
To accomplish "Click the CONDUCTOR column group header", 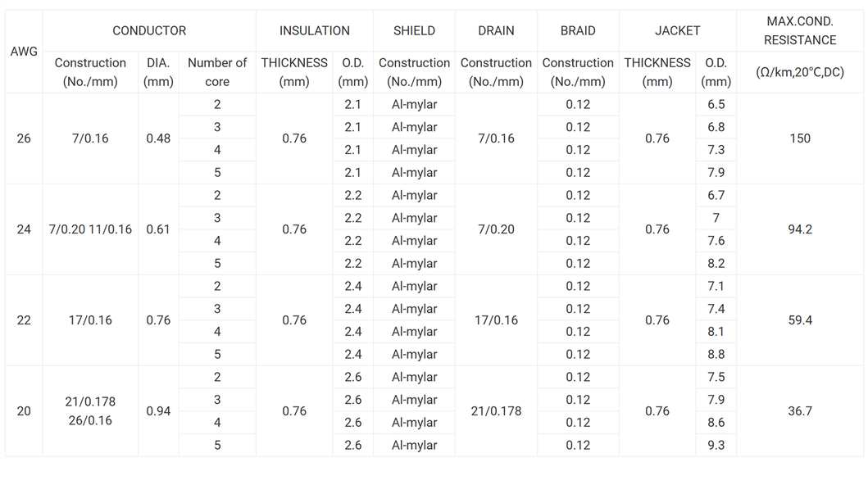I will pos(149,31).
